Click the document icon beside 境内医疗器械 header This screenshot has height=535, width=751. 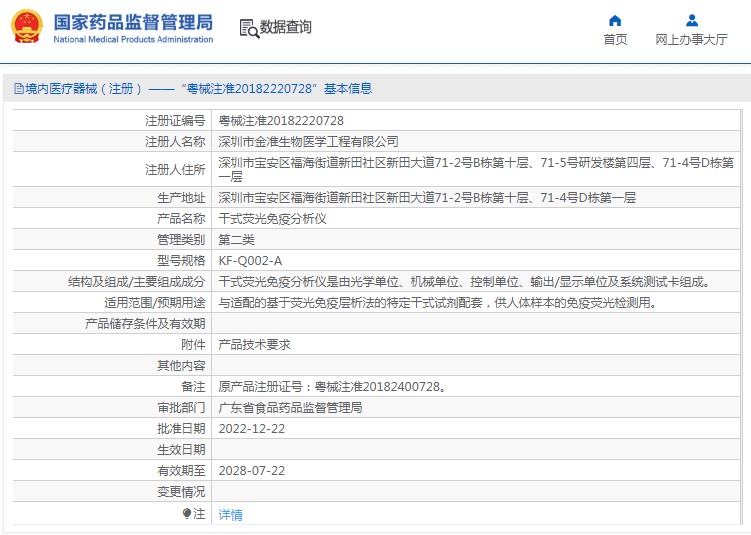(x=18, y=89)
